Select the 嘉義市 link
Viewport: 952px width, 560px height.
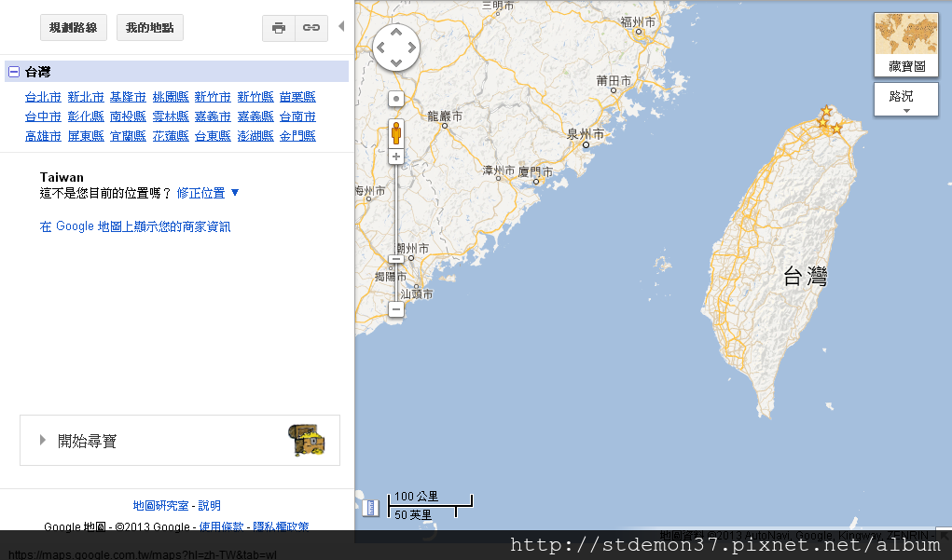(213, 116)
